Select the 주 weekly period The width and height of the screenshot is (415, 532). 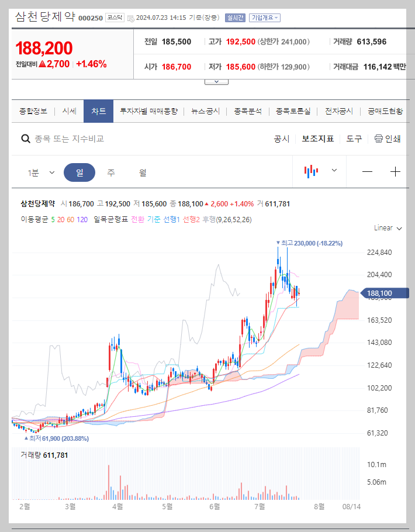(111, 172)
